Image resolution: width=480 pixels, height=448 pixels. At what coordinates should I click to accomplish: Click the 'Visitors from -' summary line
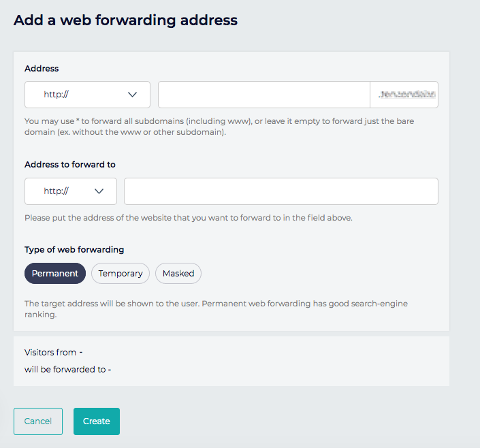pyautogui.click(x=53, y=352)
